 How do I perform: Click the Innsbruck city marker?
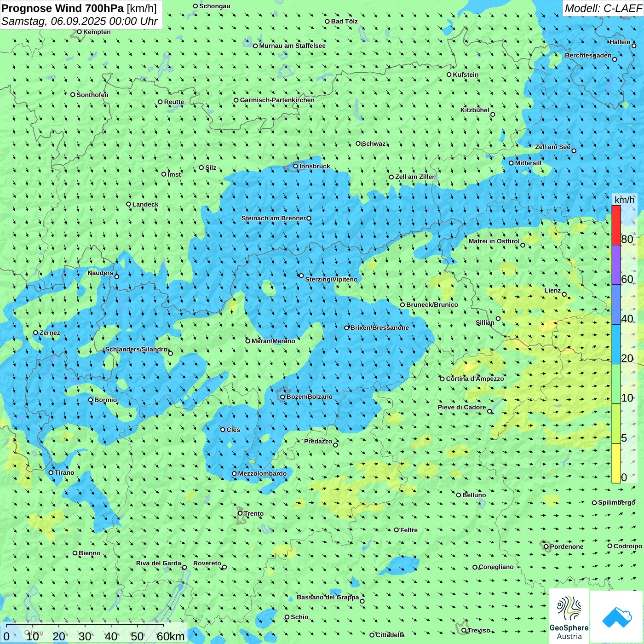[x=296, y=167]
